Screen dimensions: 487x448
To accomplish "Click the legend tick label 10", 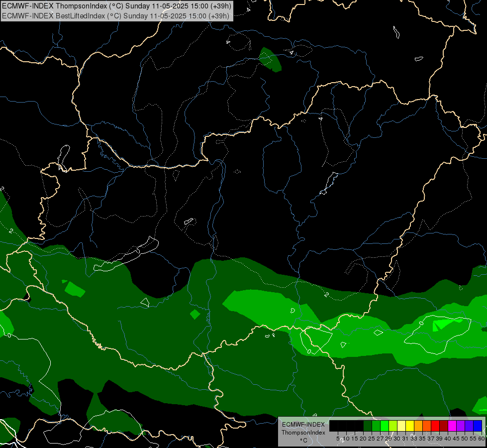I will click(346, 439).
